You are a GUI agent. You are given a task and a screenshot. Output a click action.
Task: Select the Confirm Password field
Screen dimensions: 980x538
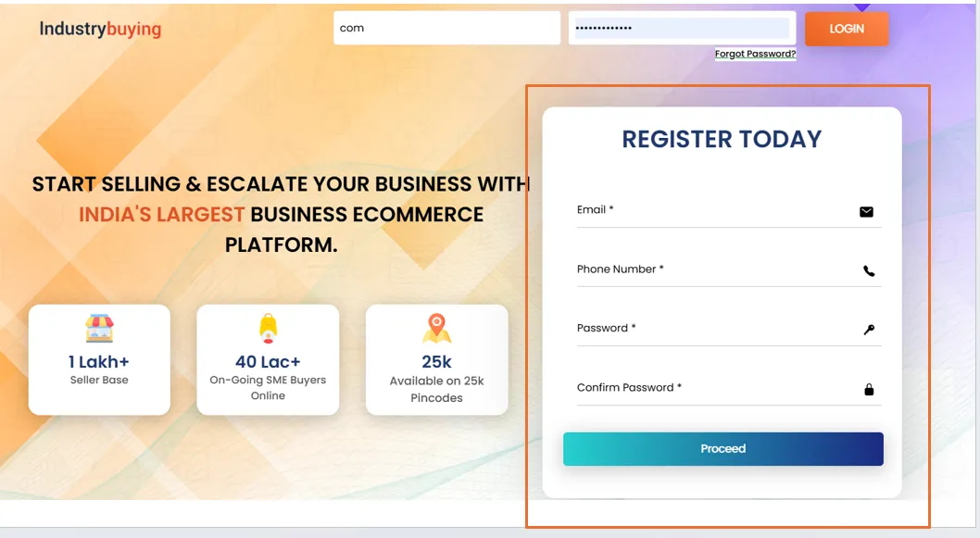tap(713, 389)
